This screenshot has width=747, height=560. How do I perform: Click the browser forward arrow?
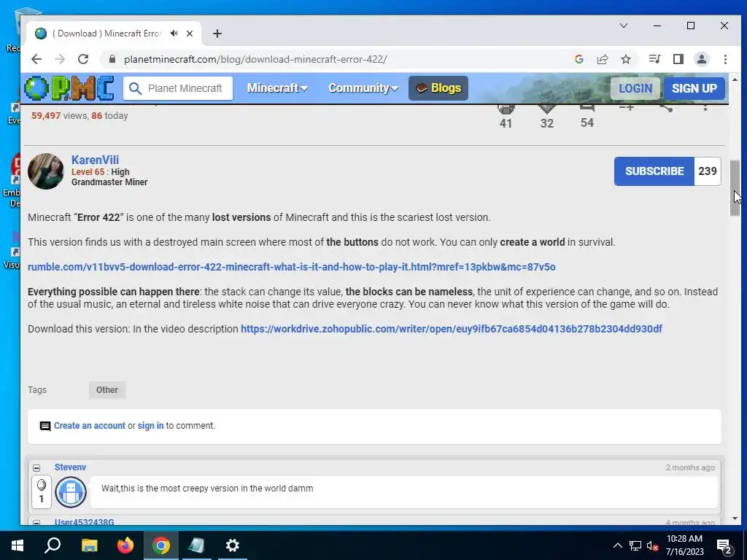[60, 59]
